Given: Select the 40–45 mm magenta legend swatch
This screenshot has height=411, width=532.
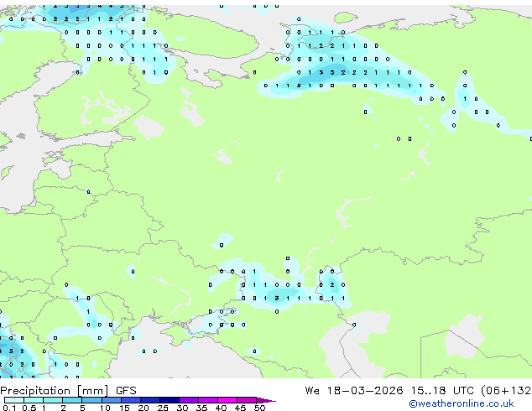Looking at the screenshot, I should point(227,400).
